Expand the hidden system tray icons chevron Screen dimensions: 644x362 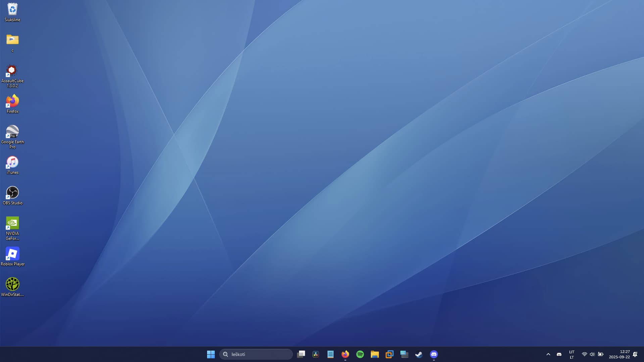click(548, 354)
